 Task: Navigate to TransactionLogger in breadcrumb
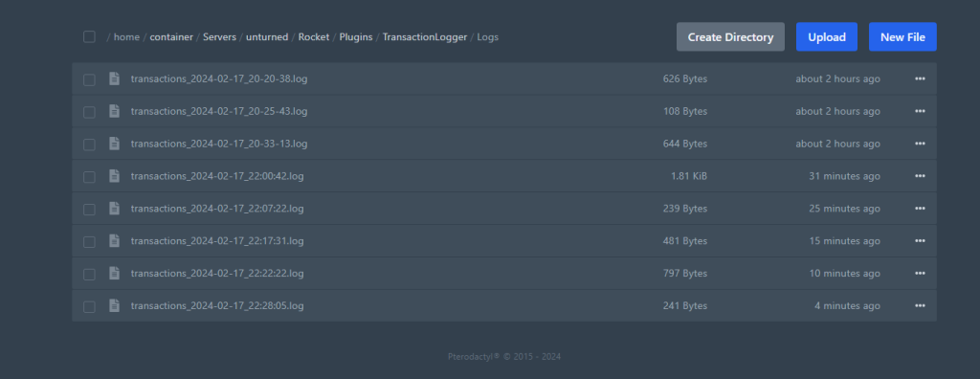pos(424,37)
